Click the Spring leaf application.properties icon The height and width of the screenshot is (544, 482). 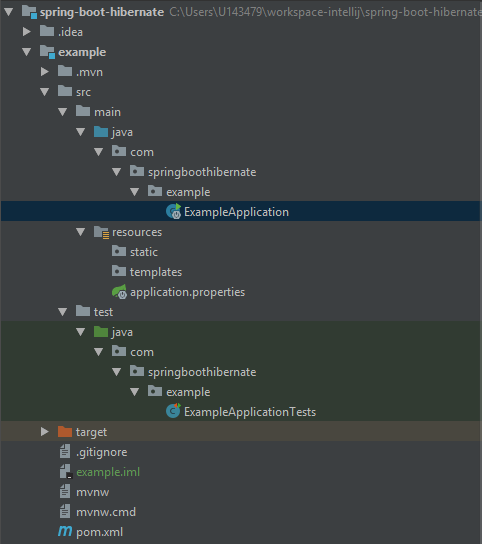pos(119,292)
